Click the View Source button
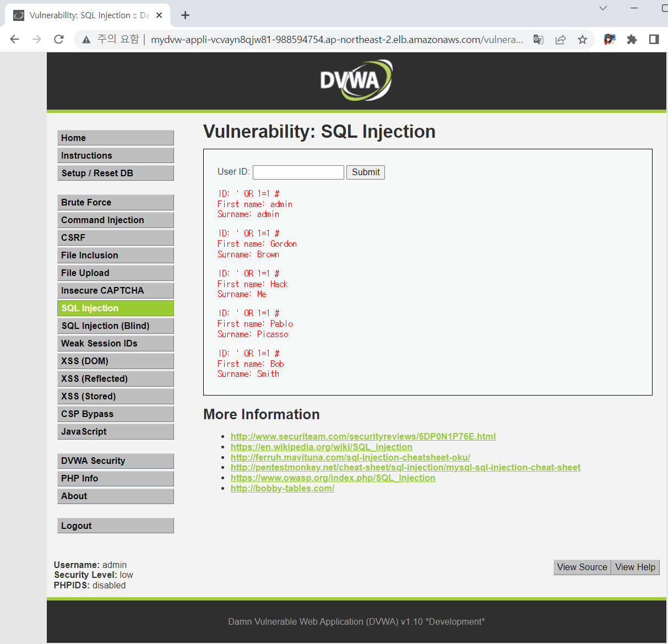The image size is (668, 644). [582, 567]
